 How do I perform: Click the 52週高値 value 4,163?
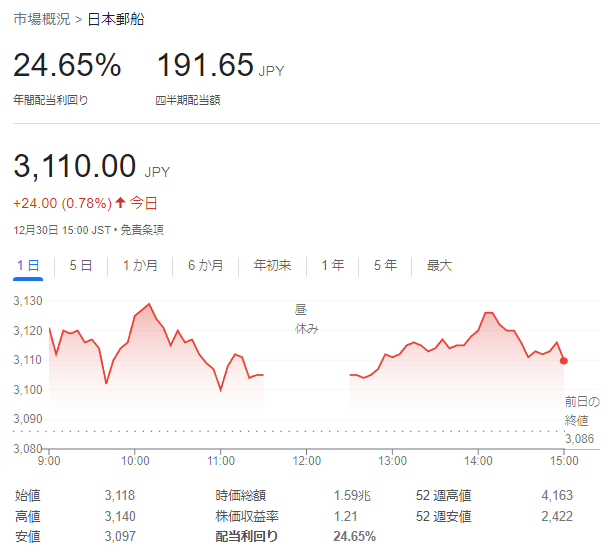pyautogui.click(x=557, y=495)
